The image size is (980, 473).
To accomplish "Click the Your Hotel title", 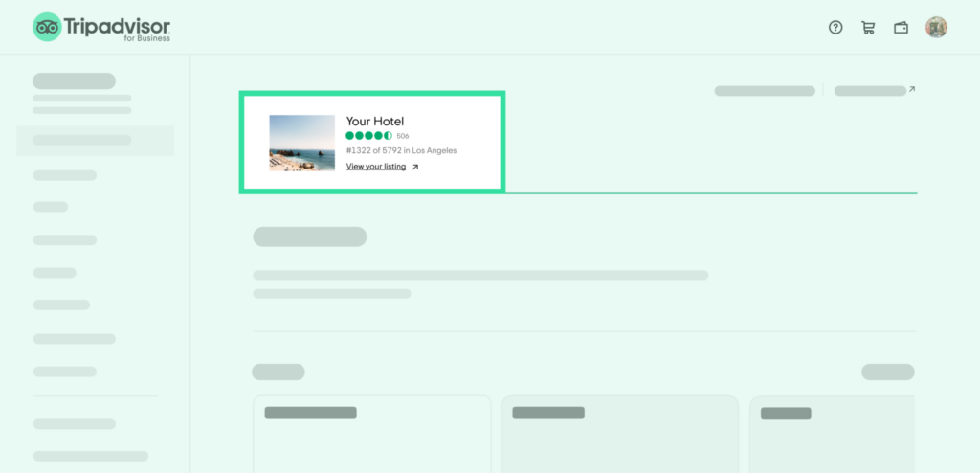I will click(375, 122).
